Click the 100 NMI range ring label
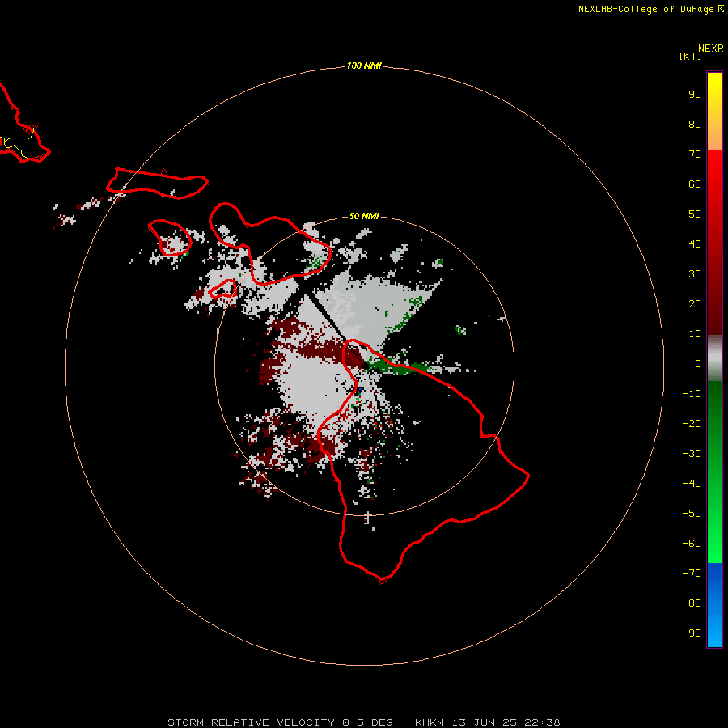Screen dimensions: 728x728 (x=364, y=66)
